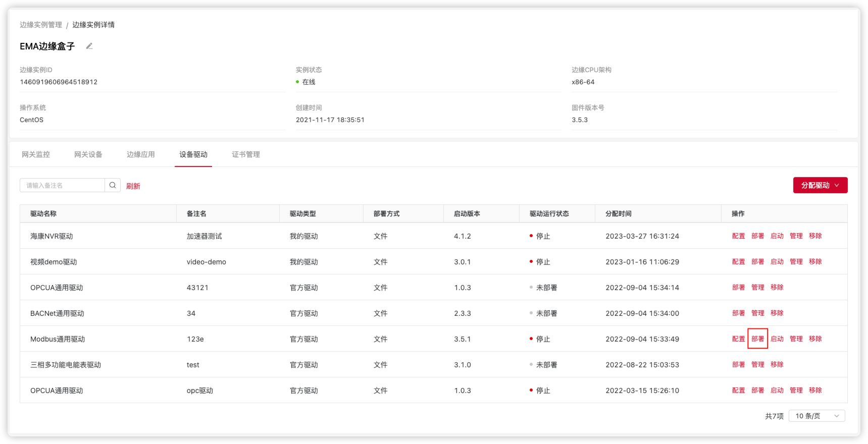Click 移除 for 三相多功能电能表驱动
The height and width of the screenshot is (444, 868).
tap(777, 364)
